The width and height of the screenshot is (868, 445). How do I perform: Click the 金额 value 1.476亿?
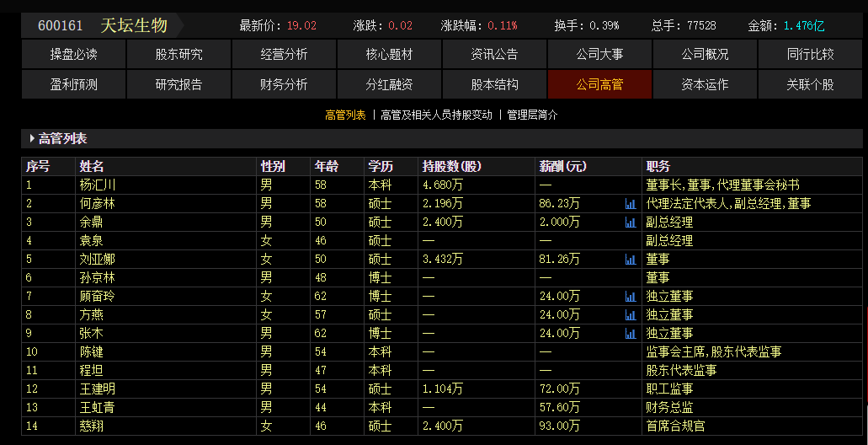[x=804, y=25]
